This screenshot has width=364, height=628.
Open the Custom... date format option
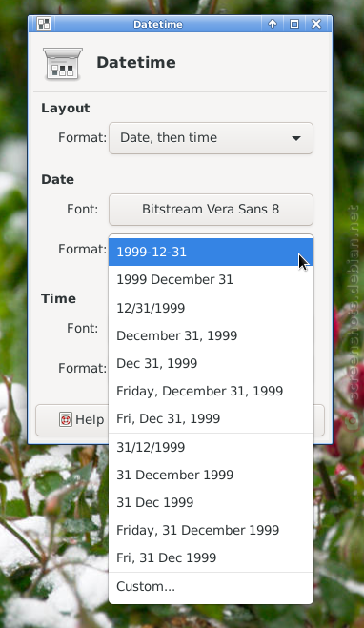click(211, 586)
